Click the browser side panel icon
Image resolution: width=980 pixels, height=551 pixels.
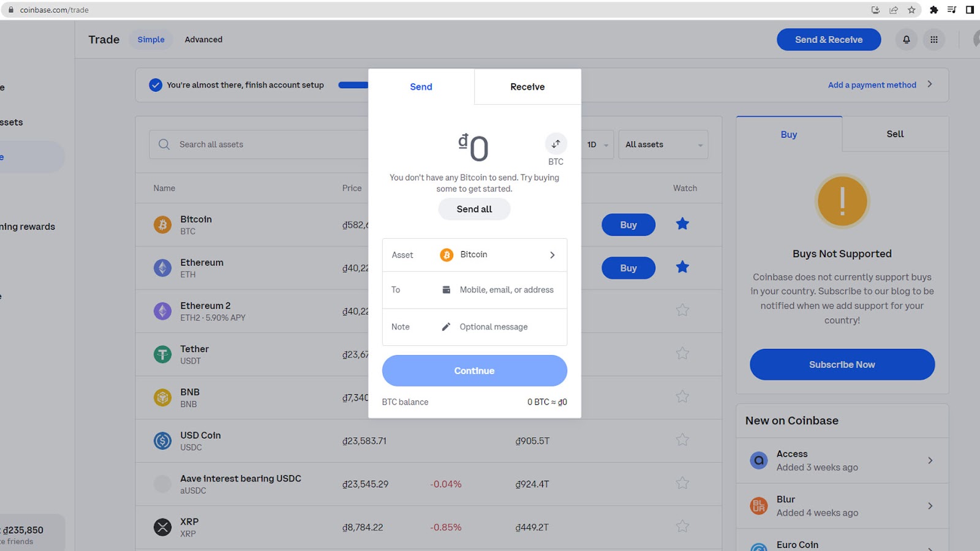click(x=970, y=10)
